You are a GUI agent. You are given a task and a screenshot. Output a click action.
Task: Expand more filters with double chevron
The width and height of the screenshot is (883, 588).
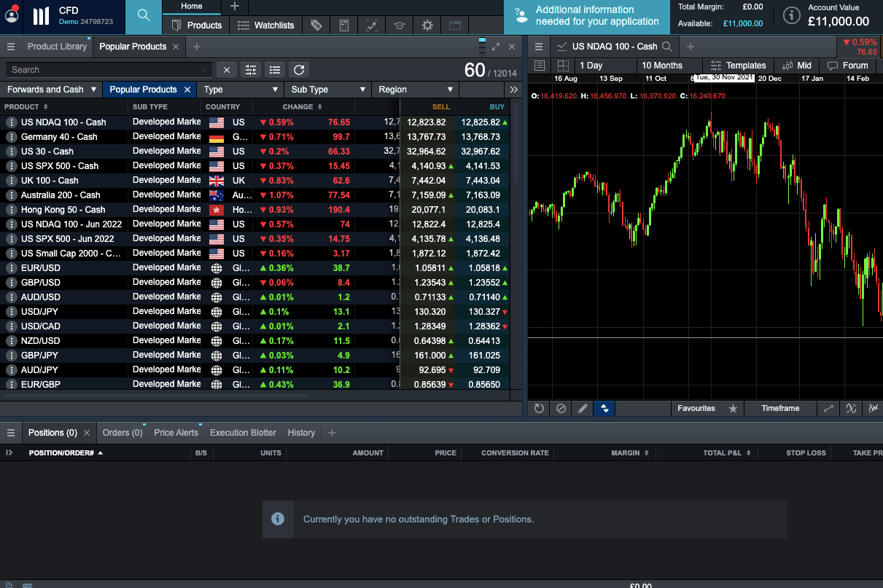(x=514, y=89)
